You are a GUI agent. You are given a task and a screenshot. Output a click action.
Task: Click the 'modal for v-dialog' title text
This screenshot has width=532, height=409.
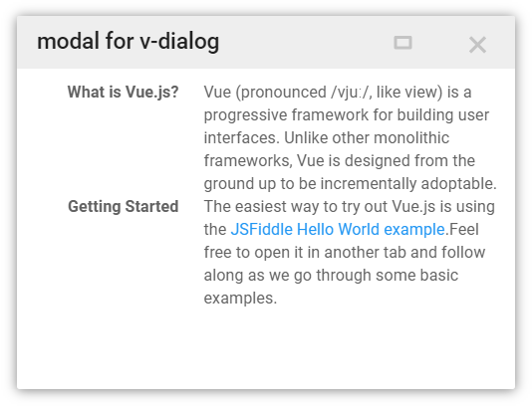[x=128, y=42]
